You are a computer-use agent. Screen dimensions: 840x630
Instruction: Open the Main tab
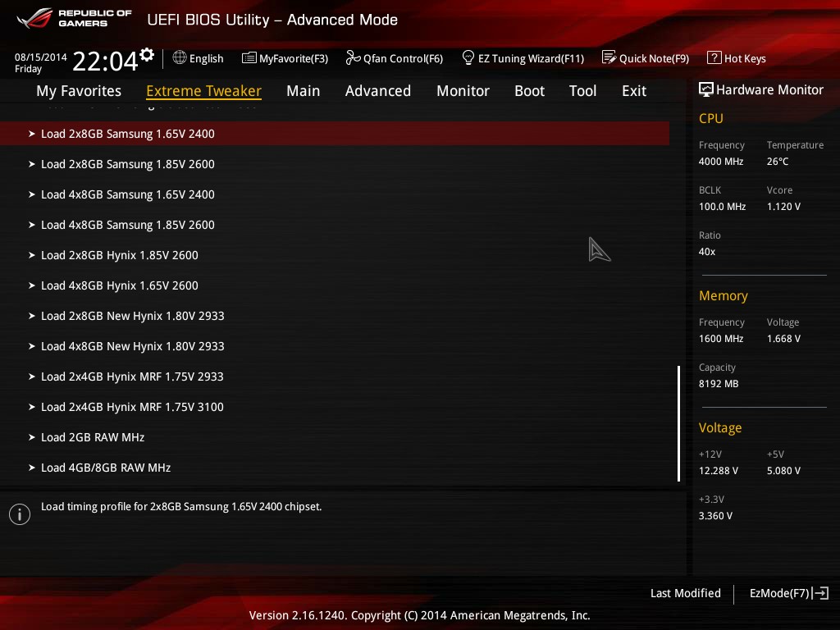304,91
